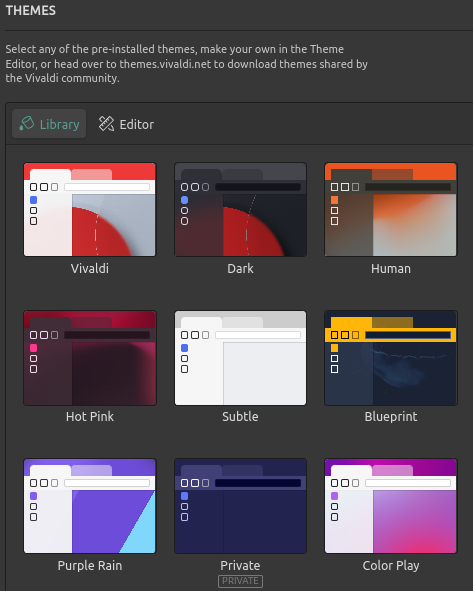Click the Purple Rain name label
This screenshot has height=591, width=473.
[x=90, y=565]
